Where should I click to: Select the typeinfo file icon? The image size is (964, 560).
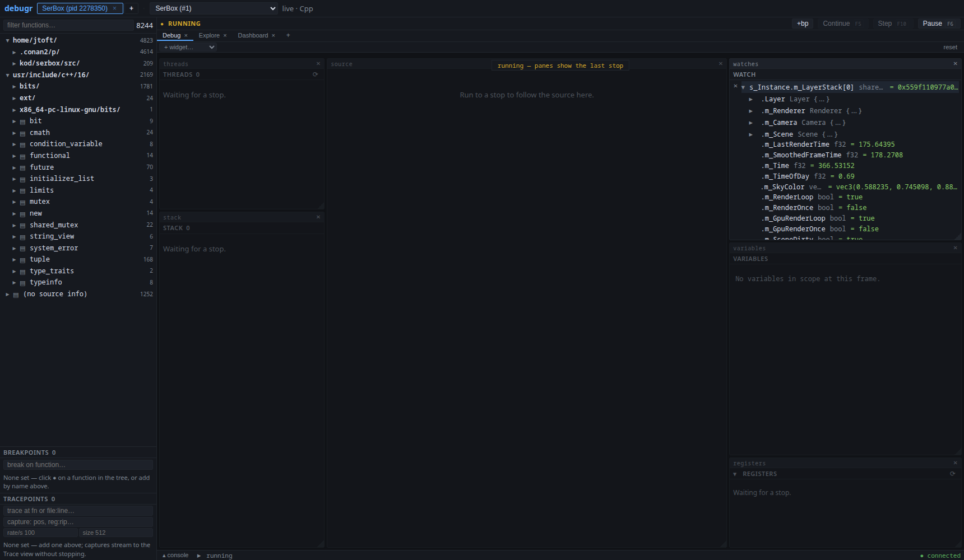click(x=22, y=283)
